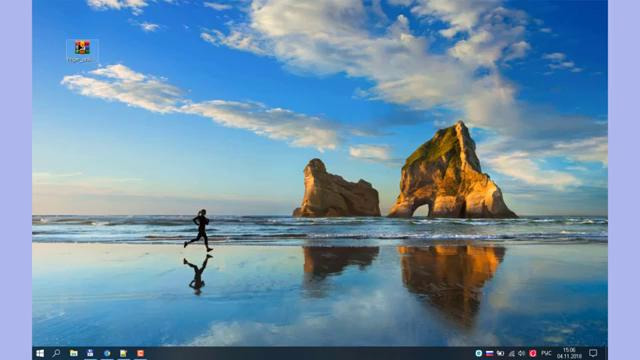Open the clock and date 15:06
Viewport: 640px width, 360px height.
tap(569, 353)
